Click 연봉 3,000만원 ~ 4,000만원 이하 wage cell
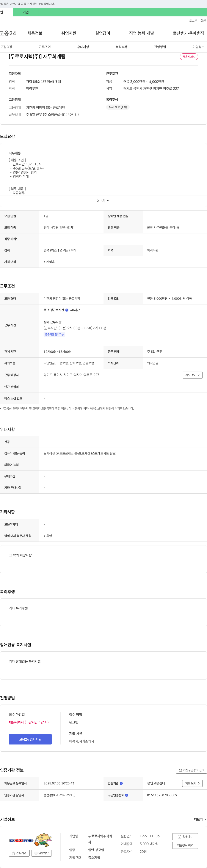Viewport: 207px width, 868px height. (x=169, y=299)
